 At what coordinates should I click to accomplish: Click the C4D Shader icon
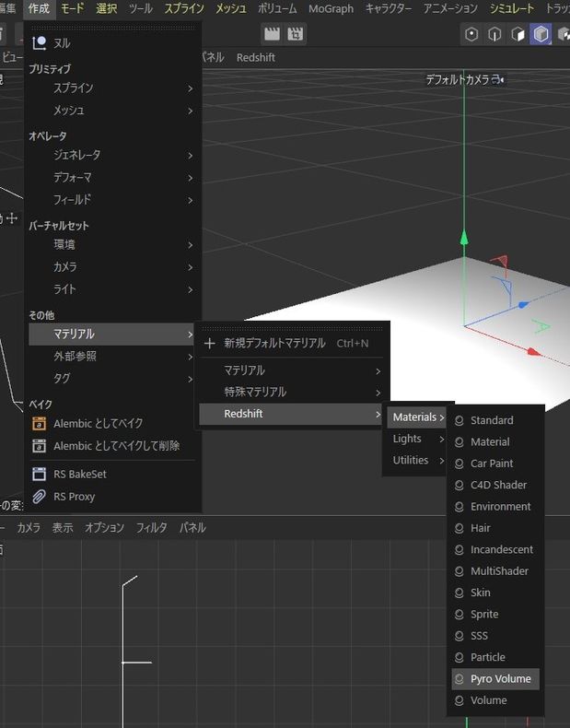459,485
